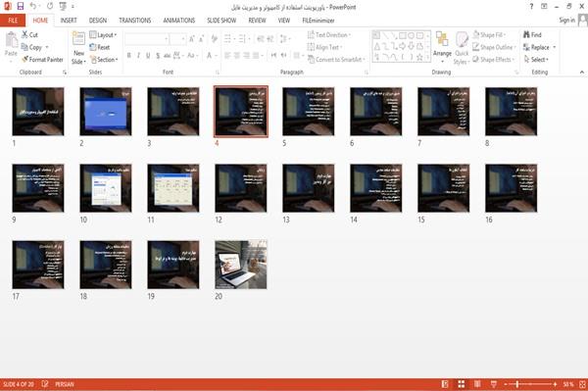Undo the last action via the toolbar arrow

[x=33, y=7]
